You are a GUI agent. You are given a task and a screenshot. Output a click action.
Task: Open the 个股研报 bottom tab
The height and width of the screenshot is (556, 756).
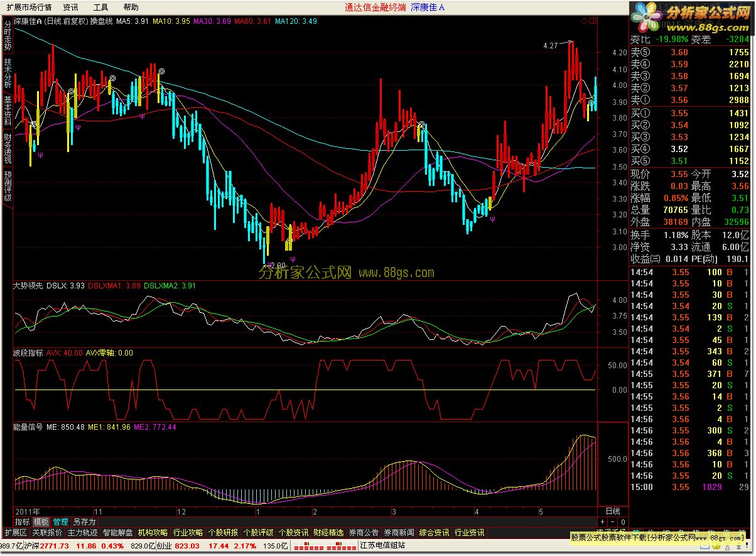224,533
